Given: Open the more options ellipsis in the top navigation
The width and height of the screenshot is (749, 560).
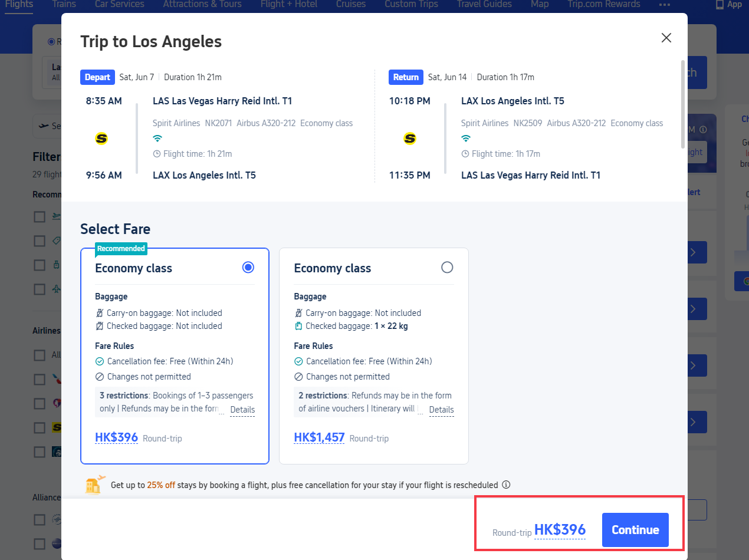Looking at the screenshot, I should (665, 4).
